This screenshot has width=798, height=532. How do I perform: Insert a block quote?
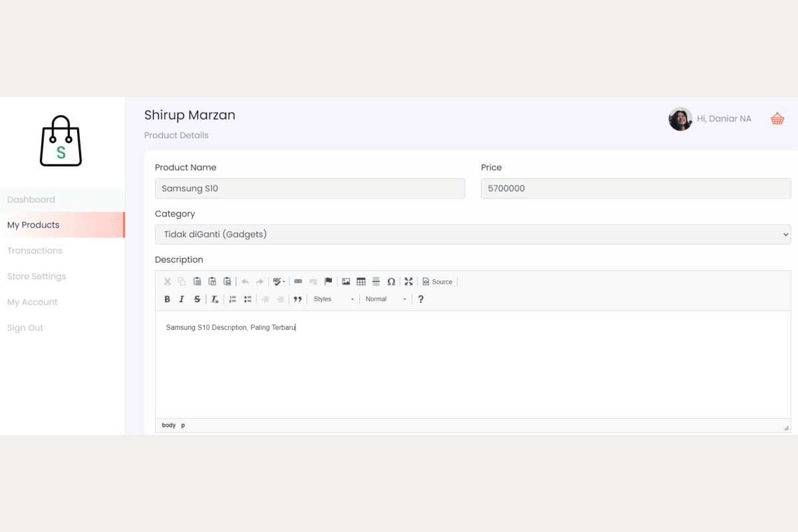297,299
